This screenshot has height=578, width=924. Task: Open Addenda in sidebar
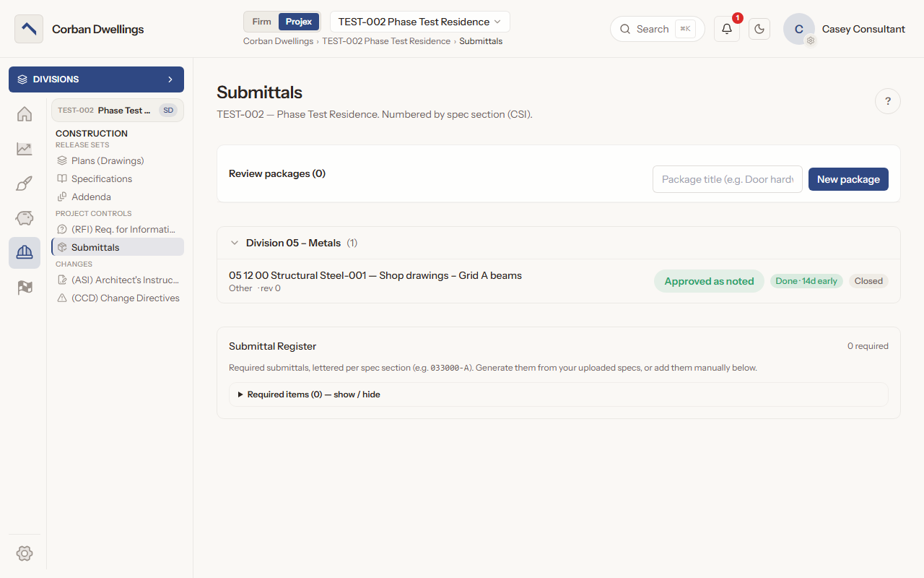coord(118,197)
